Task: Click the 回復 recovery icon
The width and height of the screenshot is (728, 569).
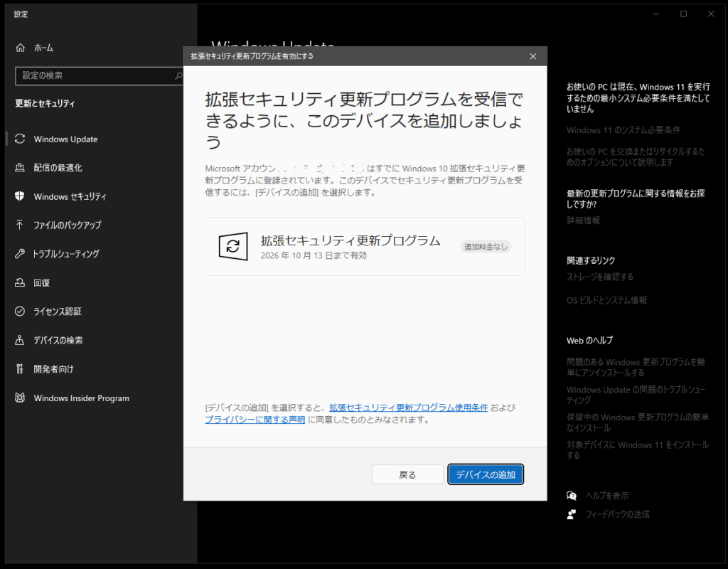Action: pyautogui.click(x=20, y=282)
